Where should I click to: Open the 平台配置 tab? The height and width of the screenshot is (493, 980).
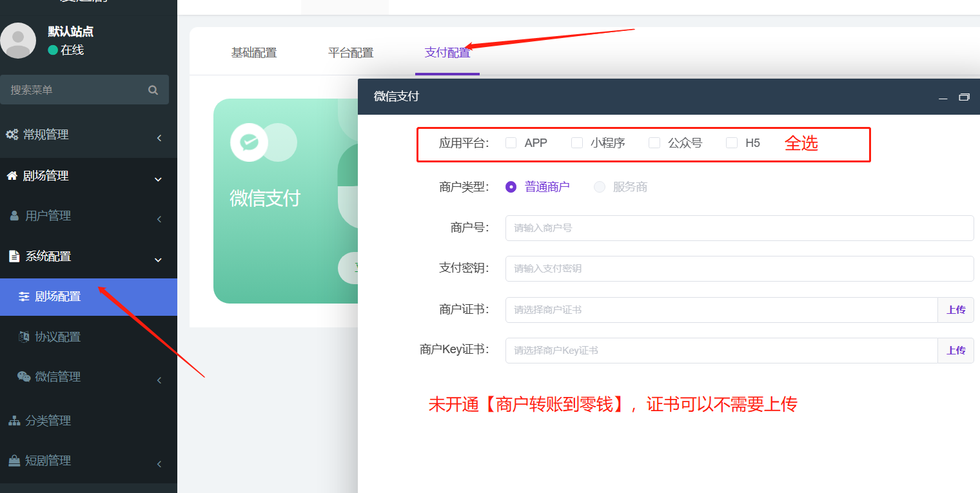click(x=351, y=52)
